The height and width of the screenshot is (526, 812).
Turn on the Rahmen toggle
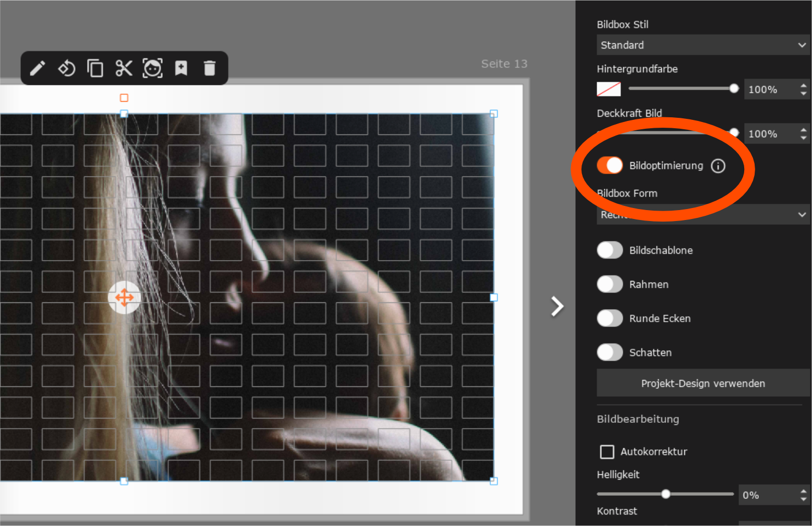tap(610, 284)
